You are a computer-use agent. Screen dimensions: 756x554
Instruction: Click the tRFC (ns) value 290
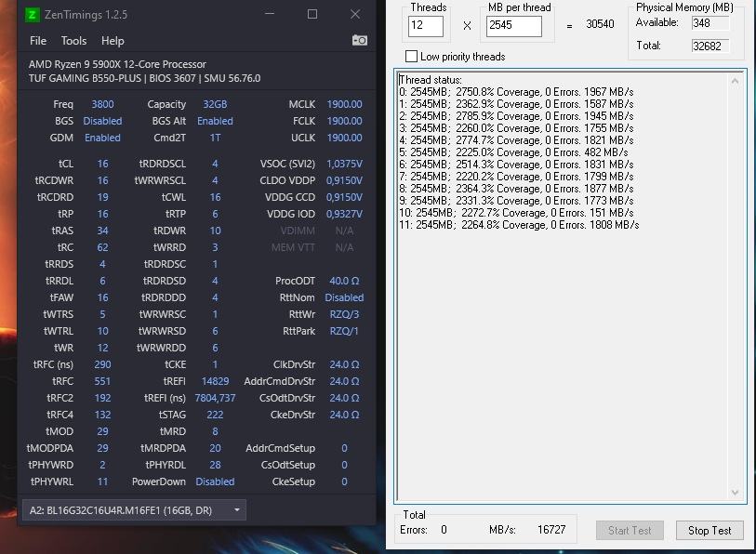tap(102, 364)
